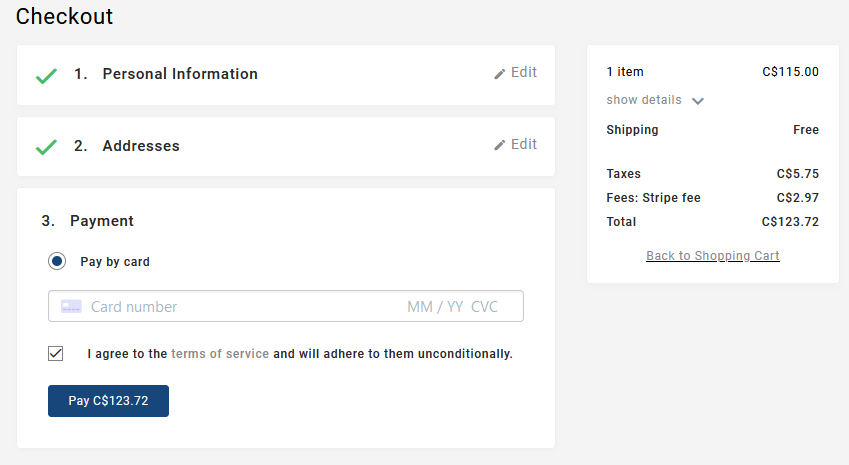Click the pencil icon in Addresses row

click(x=500, y=145)
